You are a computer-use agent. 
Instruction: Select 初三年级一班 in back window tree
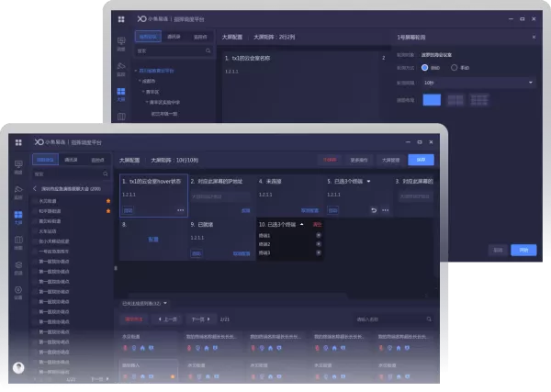(x=164, y=114)
